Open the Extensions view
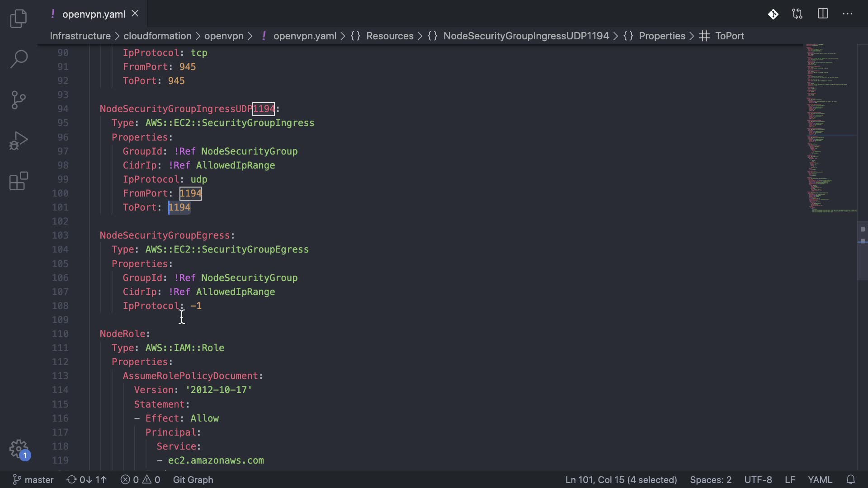Viewport: 868px width, 488px height. pyautogui.click(x=19, y=181)
